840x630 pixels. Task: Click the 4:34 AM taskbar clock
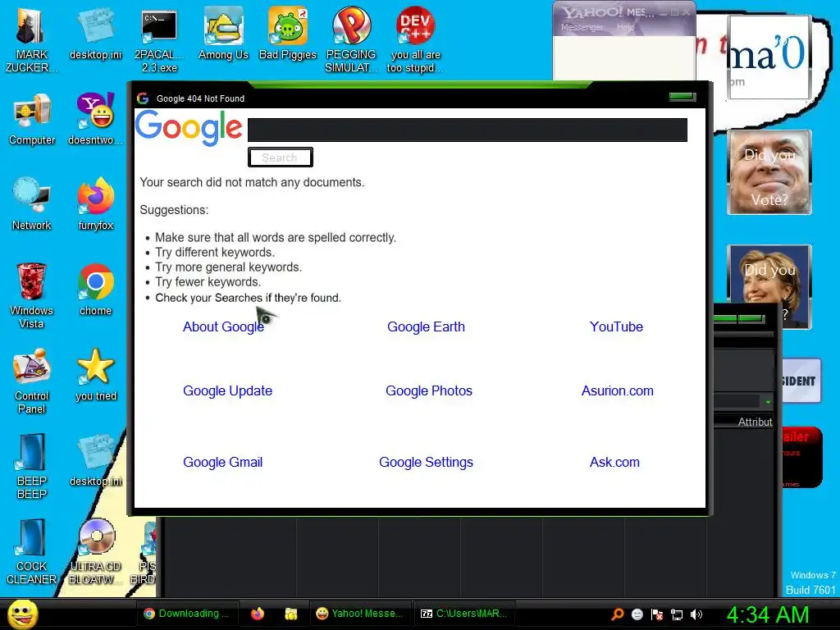point(767,614)
